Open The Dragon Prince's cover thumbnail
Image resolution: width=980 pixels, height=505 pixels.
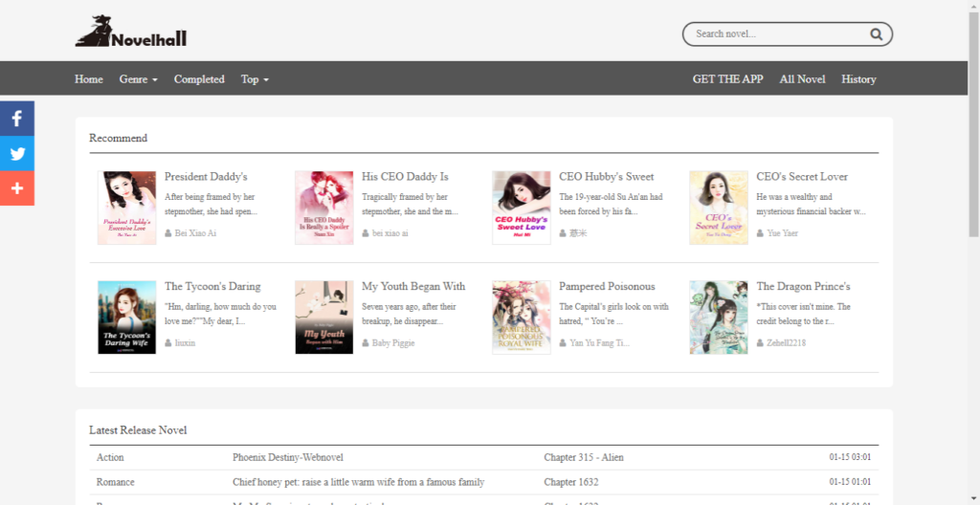point(719,318)
